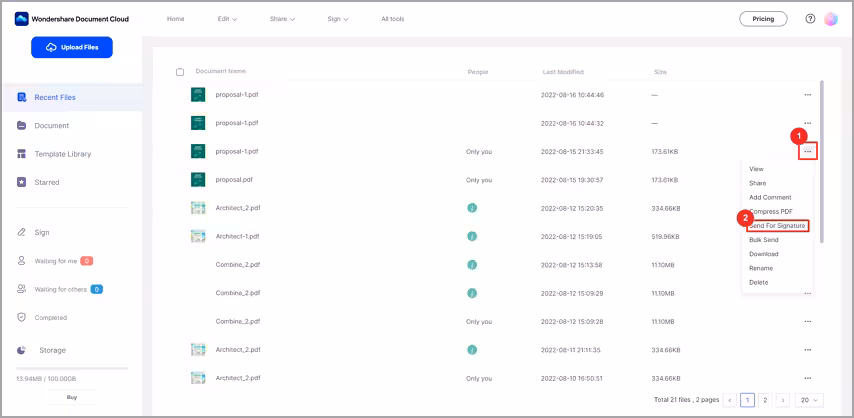Click the storage usage progress bar
Image resolution: width=854 pixels, height=418 pixels.
click(x=72, y=369)
